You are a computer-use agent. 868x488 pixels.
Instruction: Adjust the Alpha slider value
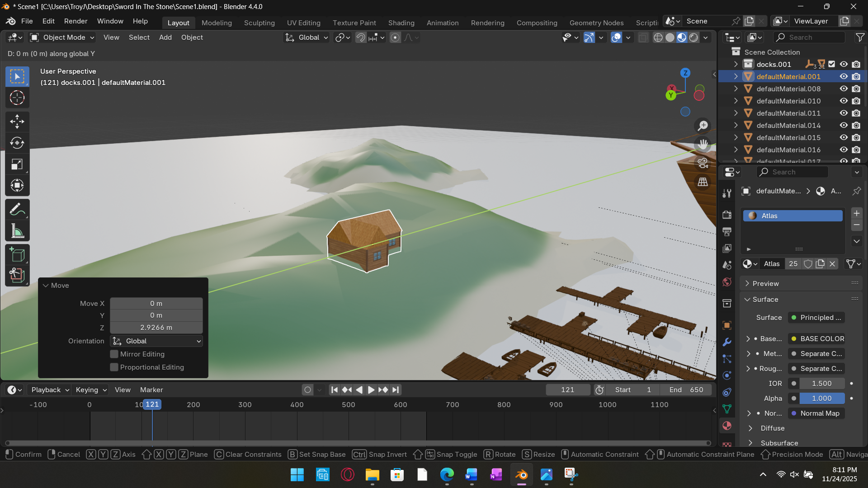(x=822, y=399)
